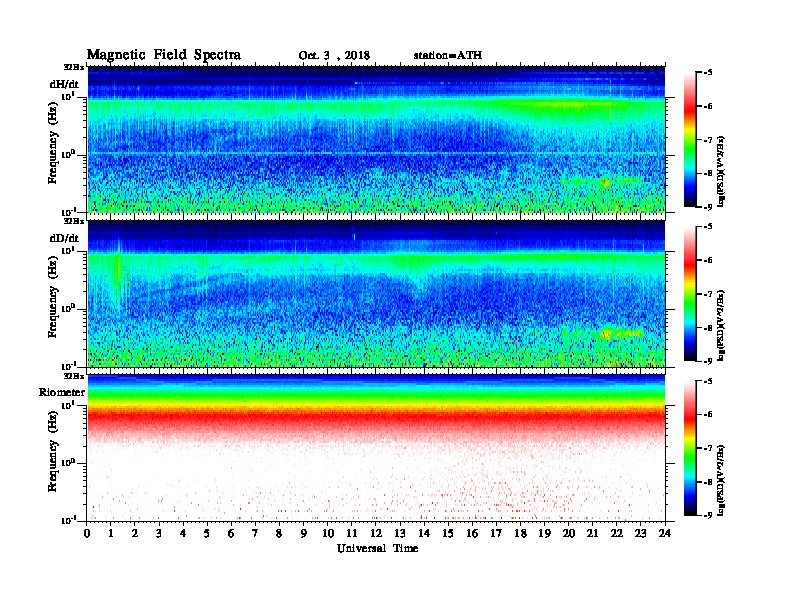Click hour '18' on the Universal Time axis
The image size is (792, 612).
(520, 533)
